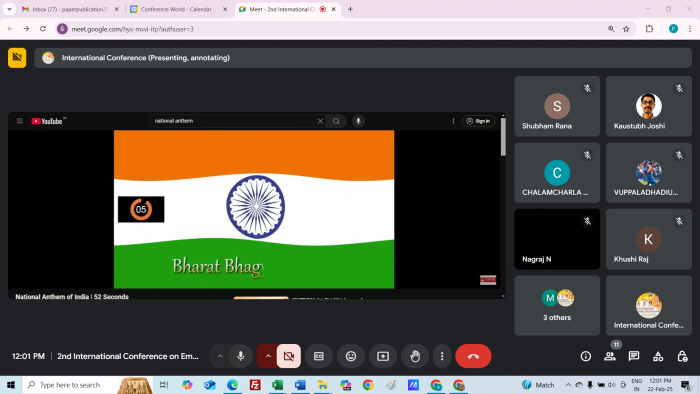
Task: Open the Activities icon
Action: [x=658, y=356]
